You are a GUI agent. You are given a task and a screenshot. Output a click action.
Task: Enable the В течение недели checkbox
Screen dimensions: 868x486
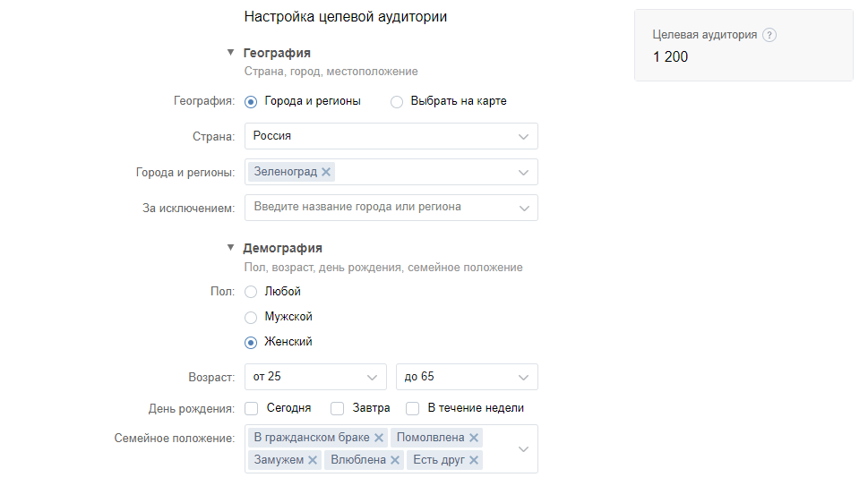click(413, 408)
